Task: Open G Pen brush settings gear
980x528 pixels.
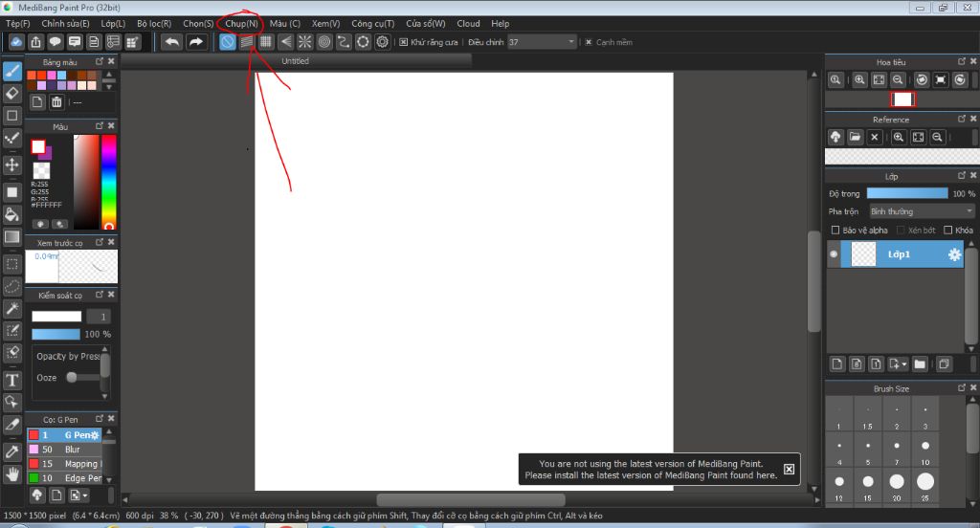Action: 95,435
